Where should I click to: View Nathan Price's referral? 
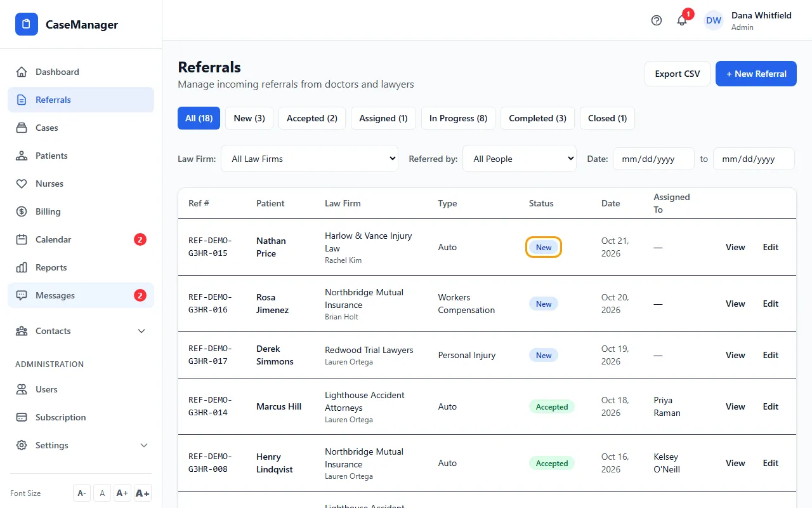[735, 247]
